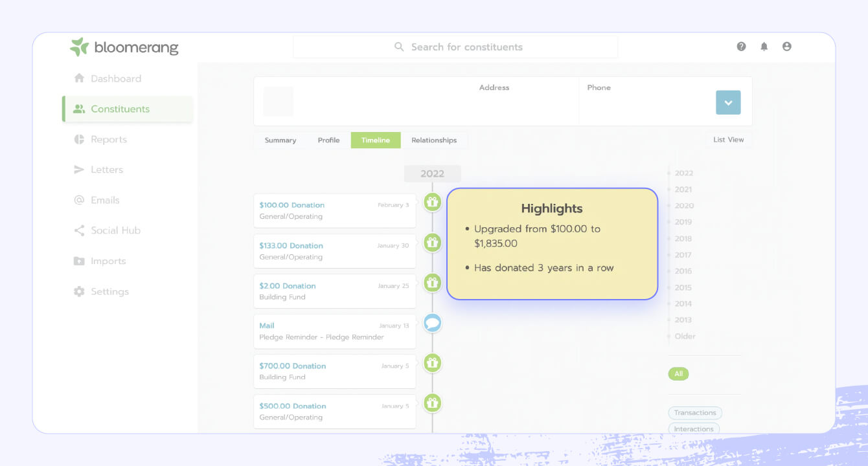Click 'January 30' date text

coord(393,245)
